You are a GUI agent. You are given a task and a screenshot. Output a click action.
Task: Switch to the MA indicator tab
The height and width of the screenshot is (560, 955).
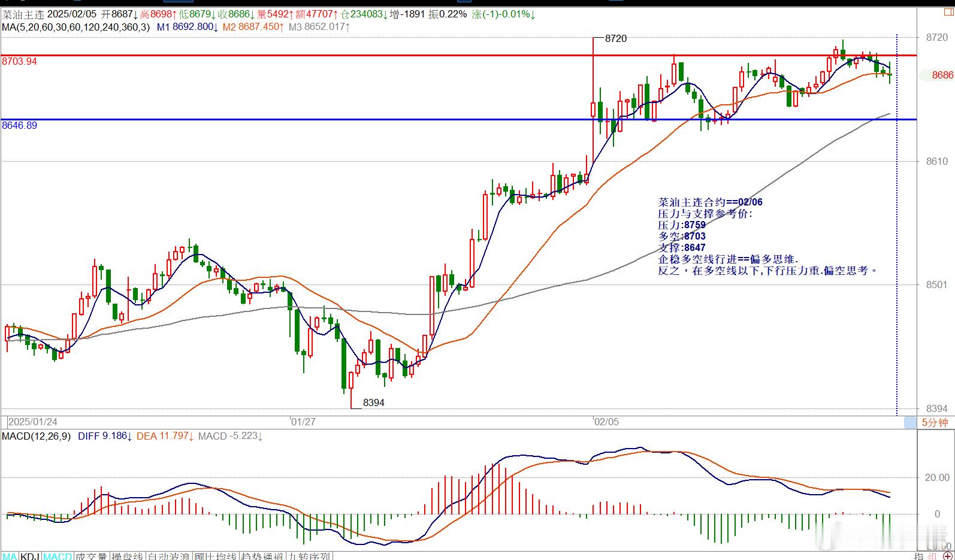(10, 556)
